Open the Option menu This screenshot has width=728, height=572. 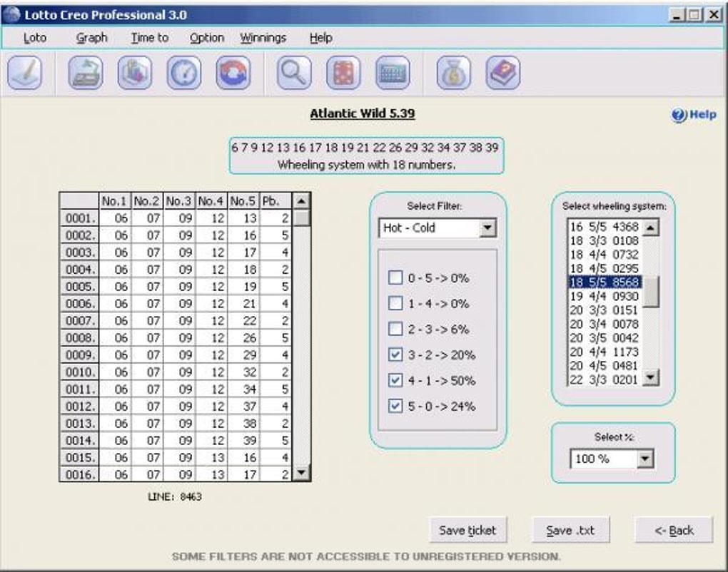point(207,38)
